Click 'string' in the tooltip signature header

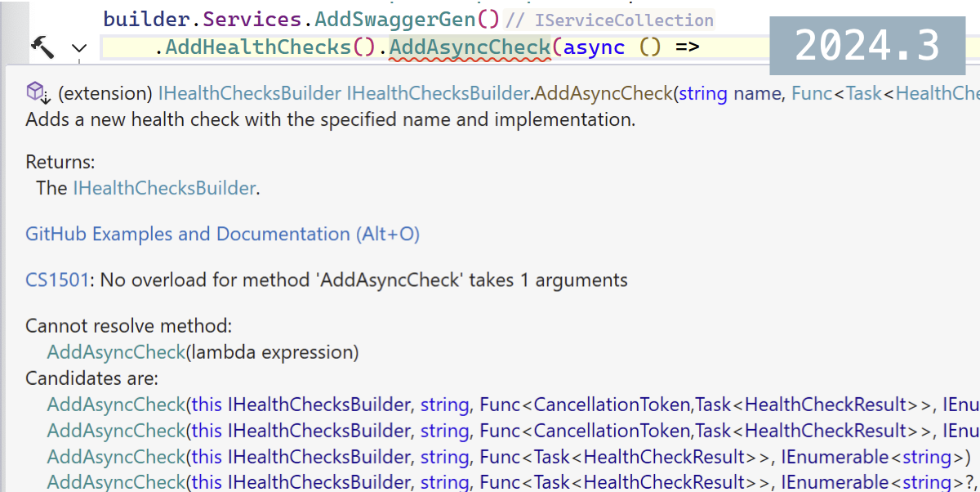[x=703, y=93]
